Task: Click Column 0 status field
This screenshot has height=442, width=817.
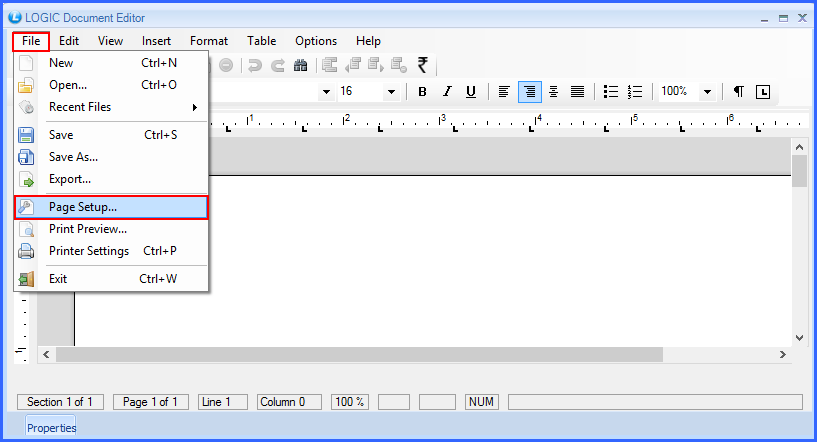Action: pos(289,402)
